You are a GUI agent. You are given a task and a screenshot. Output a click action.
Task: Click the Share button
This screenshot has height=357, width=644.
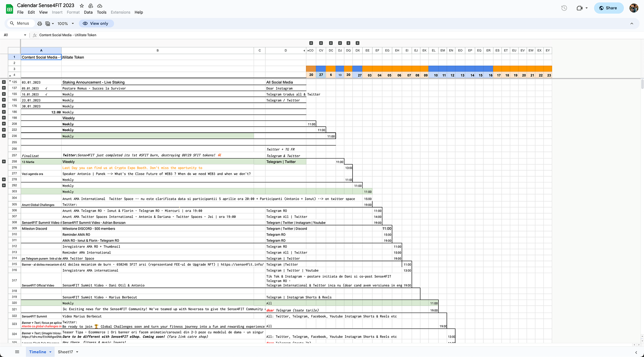608,8
